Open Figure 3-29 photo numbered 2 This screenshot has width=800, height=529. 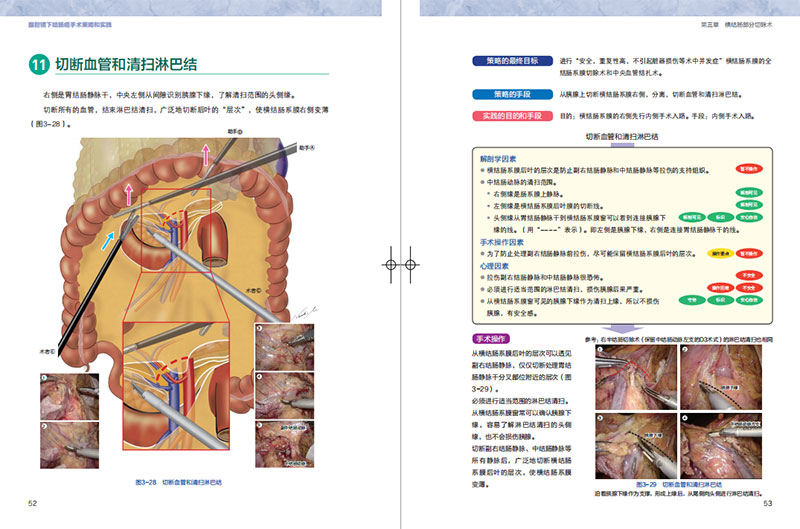tap(721, 377)
